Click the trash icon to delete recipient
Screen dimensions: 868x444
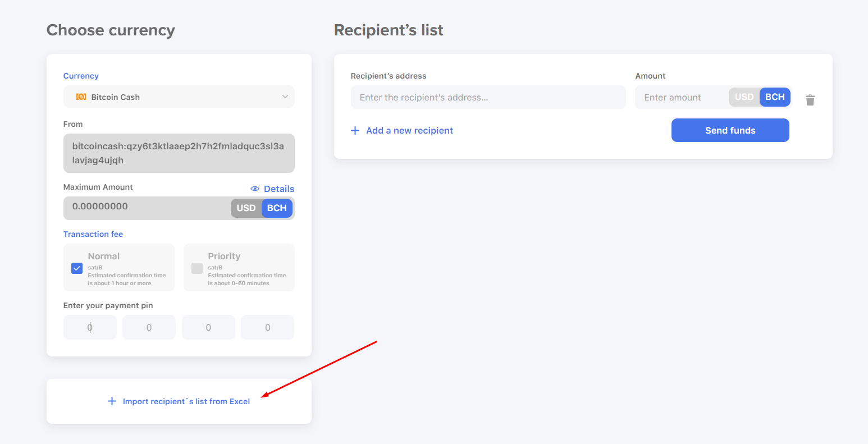pyautogui.click(x=810, y=100)
